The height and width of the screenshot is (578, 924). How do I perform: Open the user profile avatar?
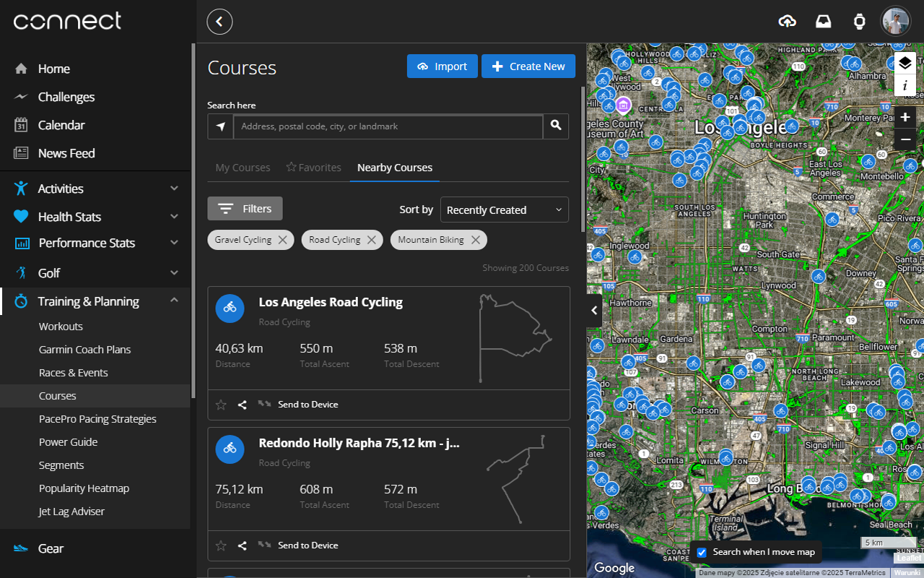click(x=896, y=22)
